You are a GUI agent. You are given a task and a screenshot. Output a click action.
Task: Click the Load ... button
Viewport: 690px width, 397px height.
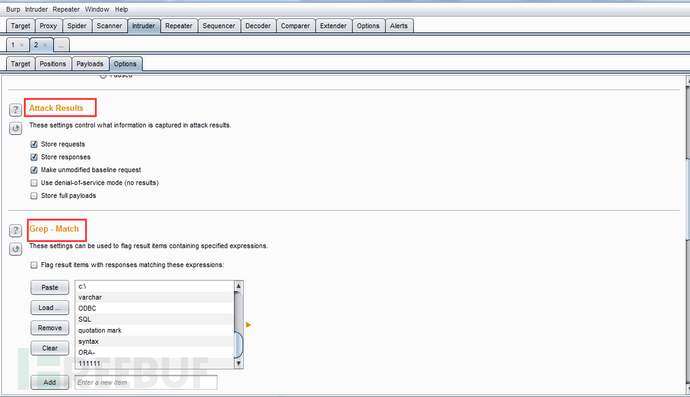point(50,308)
